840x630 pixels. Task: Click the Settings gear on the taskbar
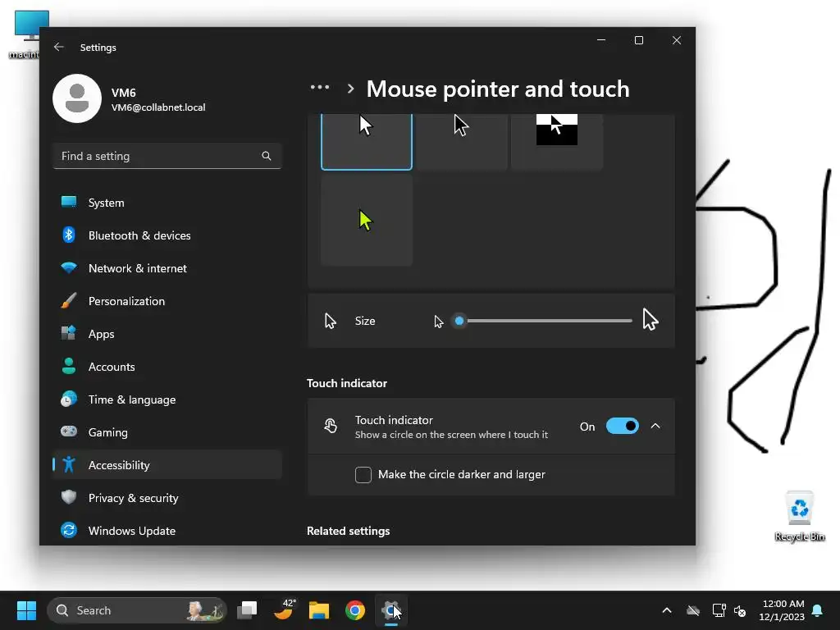tap(391, 610)
